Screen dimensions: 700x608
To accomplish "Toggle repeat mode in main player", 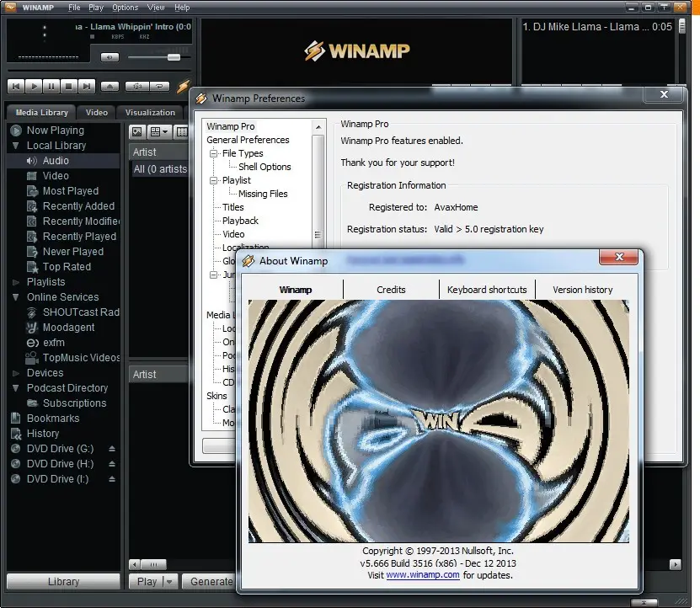I will click(x=159, y=86).
